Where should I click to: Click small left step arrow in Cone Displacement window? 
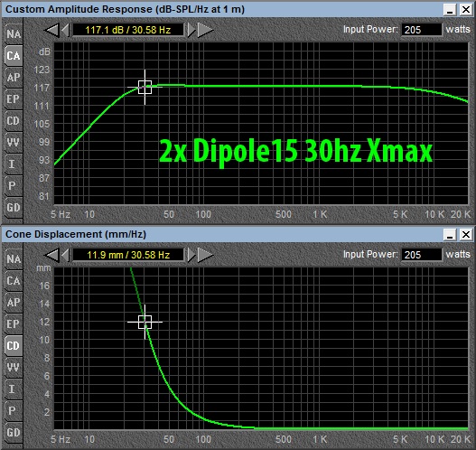click(66, 255)
